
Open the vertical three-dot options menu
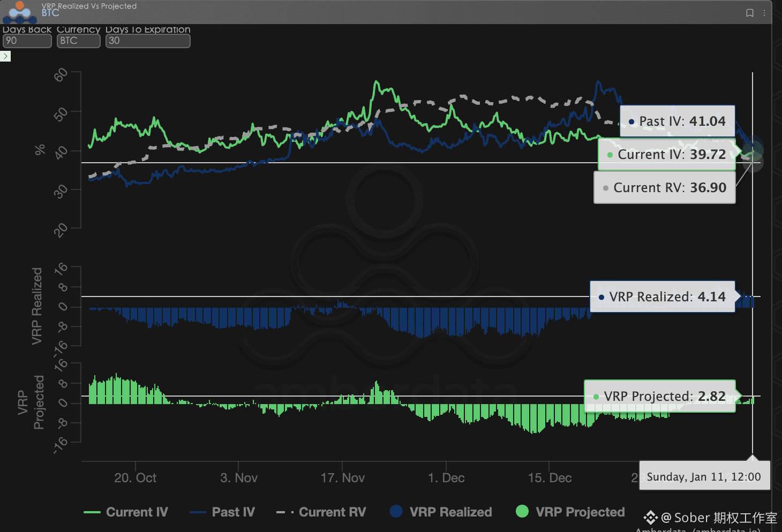click(x=764, y=13)
